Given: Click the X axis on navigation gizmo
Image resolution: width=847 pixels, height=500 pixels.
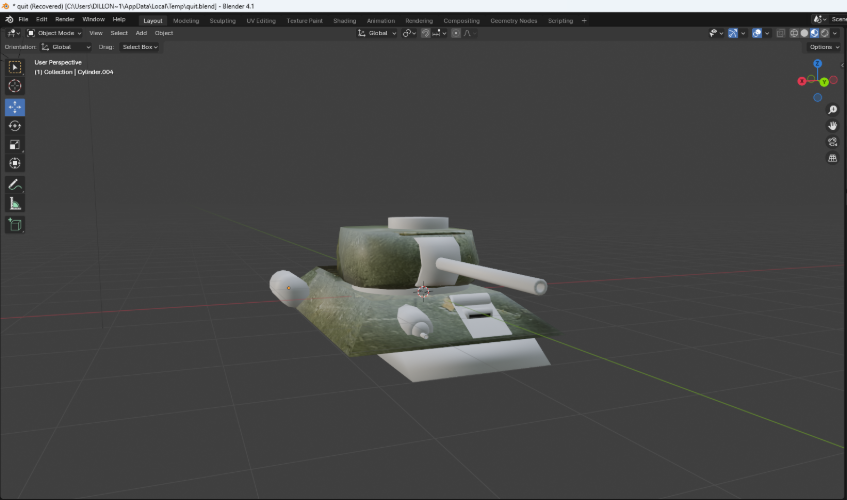Looking at the screenshot, I should 802,81.
